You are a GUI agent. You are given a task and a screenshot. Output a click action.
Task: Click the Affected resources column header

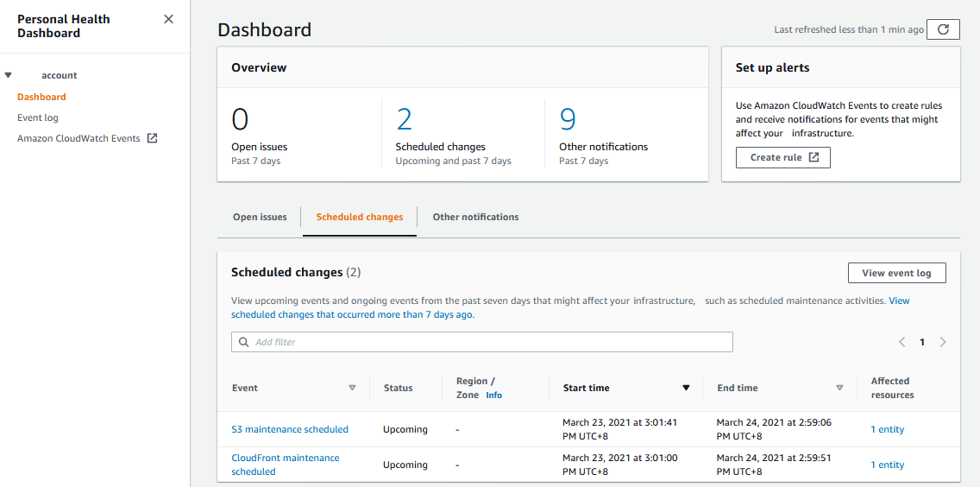point(893,388)
